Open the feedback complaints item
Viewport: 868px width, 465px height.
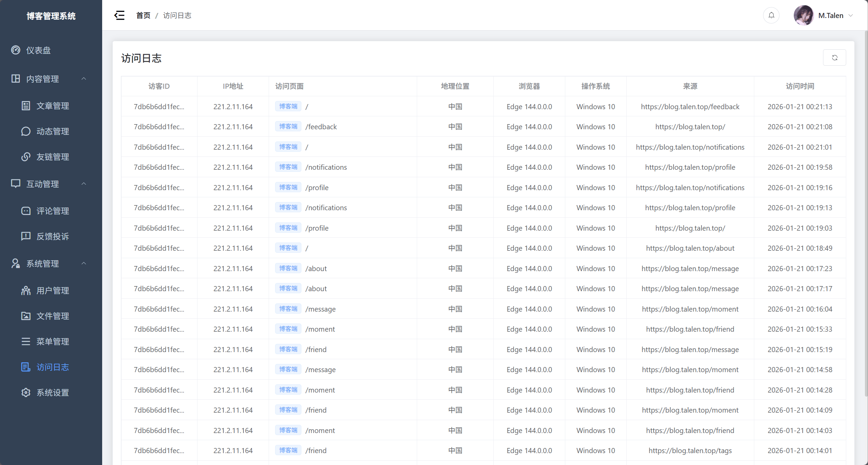click(x=52, y=236)
